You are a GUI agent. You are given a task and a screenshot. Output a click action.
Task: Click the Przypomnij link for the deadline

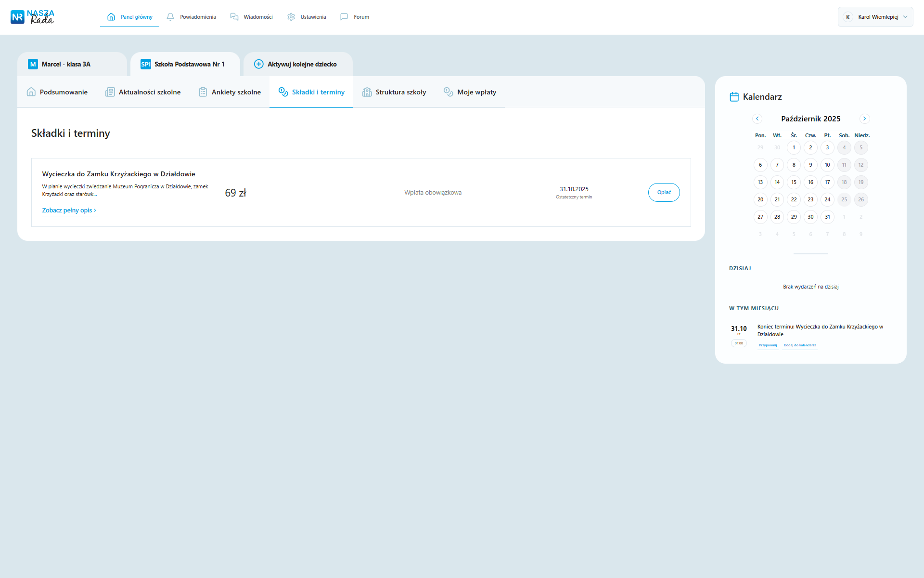point(768,345)
